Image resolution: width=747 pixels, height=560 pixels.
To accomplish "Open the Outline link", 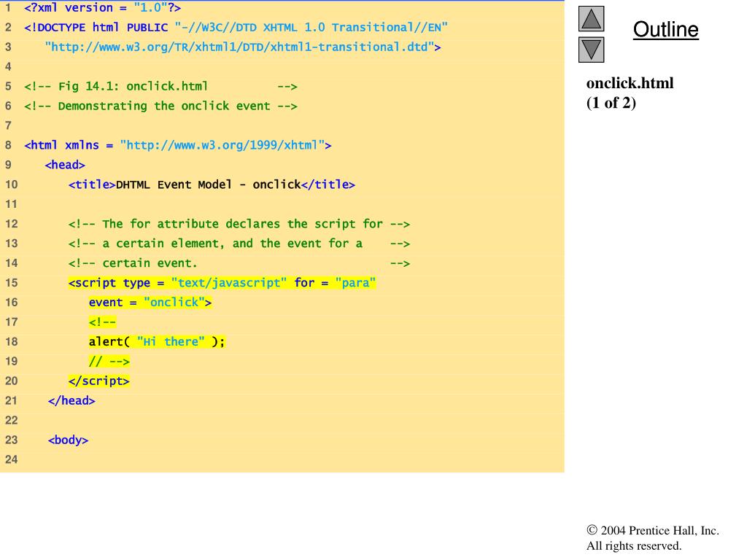I will pos(665,29).
